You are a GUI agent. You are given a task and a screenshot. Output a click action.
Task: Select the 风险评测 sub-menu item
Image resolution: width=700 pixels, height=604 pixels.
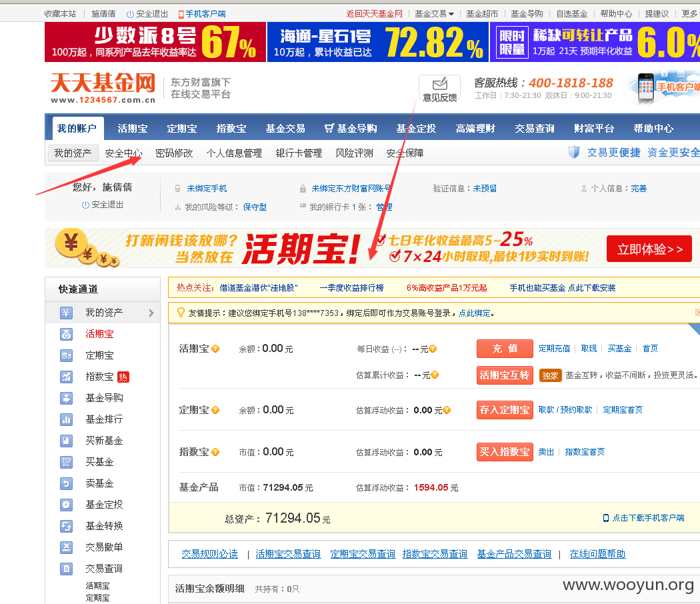tap(355, 153)
